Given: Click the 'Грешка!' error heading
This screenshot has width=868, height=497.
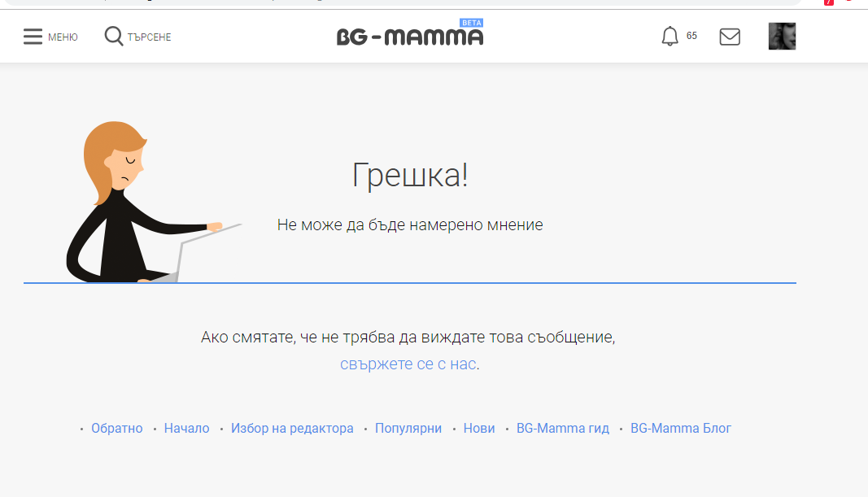Looking at the screenshot, I should coord(410,176).
